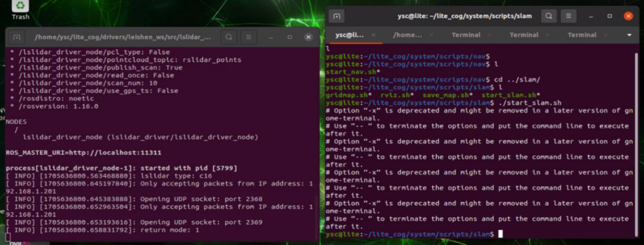This screenshot has height=245, width=644.
Task: Click the gridmap.sh* file name
Action: coord(349,95)
